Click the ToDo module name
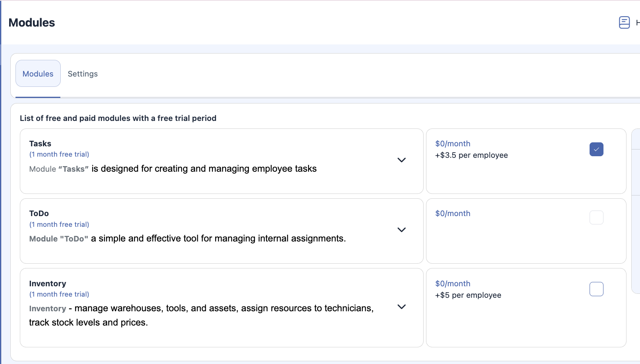Screen dimensions: 640x364 click(x=39, y=213)
